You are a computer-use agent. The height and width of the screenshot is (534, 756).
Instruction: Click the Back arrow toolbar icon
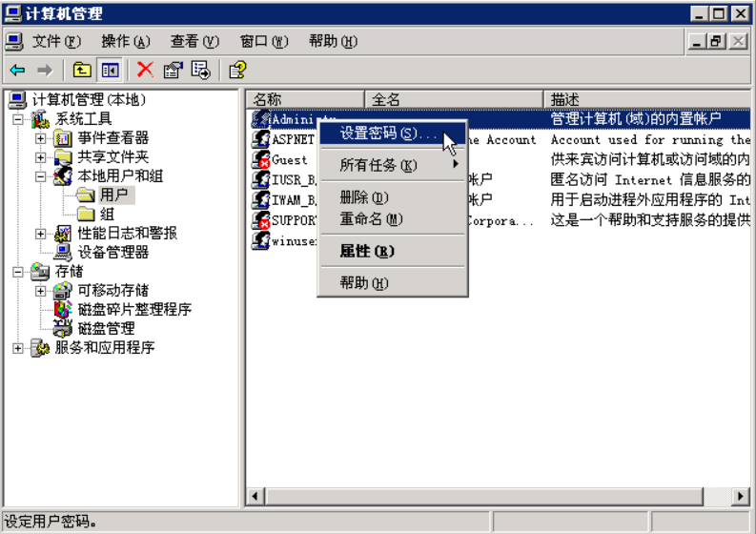pyautogui.click(x=17, y=71)
